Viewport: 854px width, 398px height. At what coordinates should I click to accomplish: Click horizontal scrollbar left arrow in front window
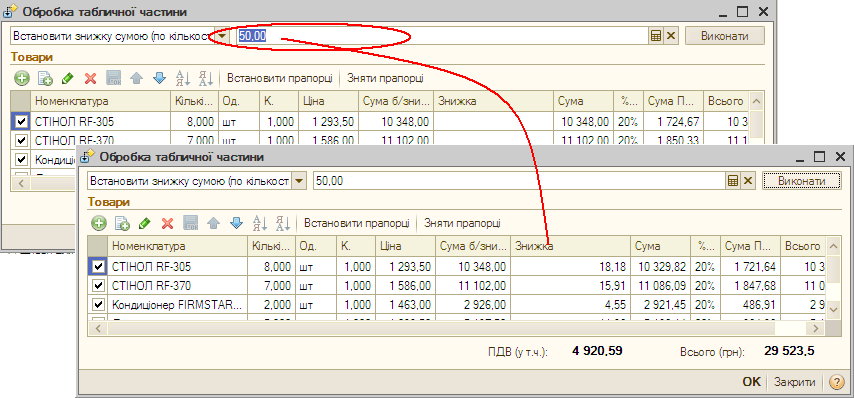tap(98, 328)
